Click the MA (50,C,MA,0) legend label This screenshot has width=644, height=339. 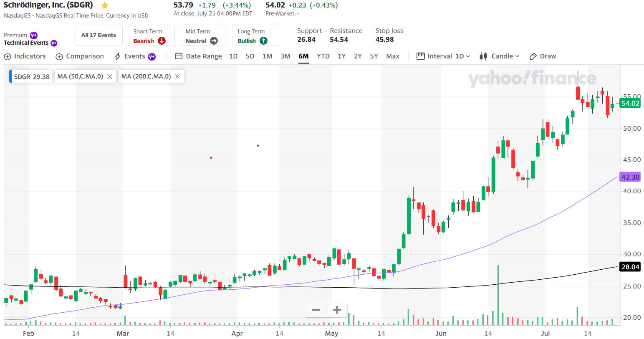[80, 76]
